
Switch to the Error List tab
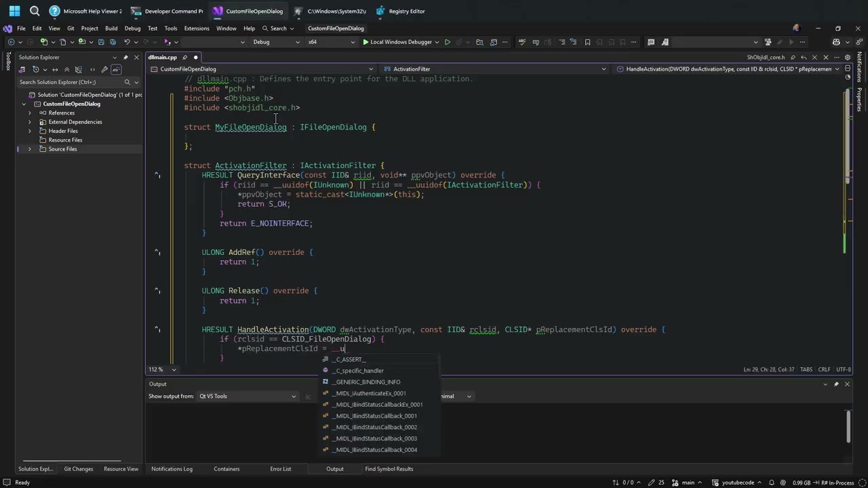click(x=280, y=469)
